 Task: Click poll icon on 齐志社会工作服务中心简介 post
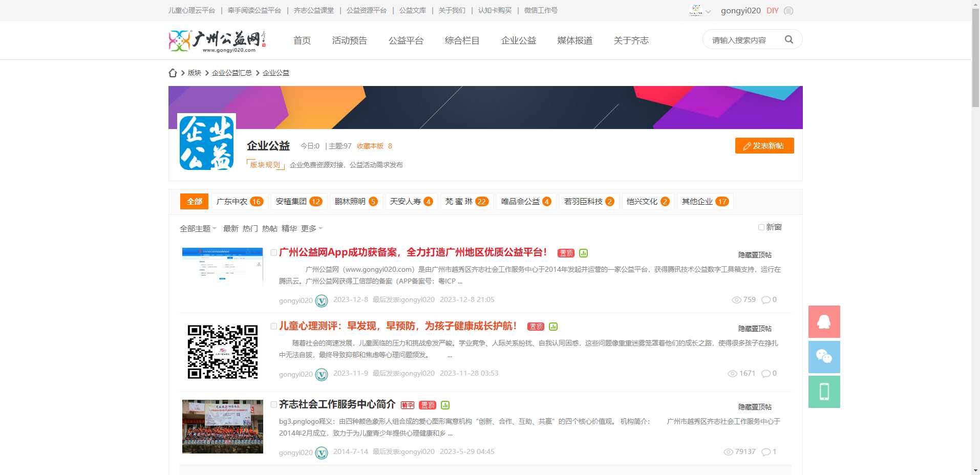coord(445,405)
